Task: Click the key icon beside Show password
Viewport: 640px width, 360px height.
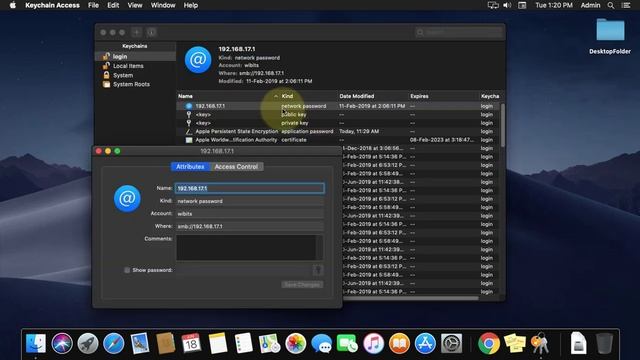Action: point(318,269)
